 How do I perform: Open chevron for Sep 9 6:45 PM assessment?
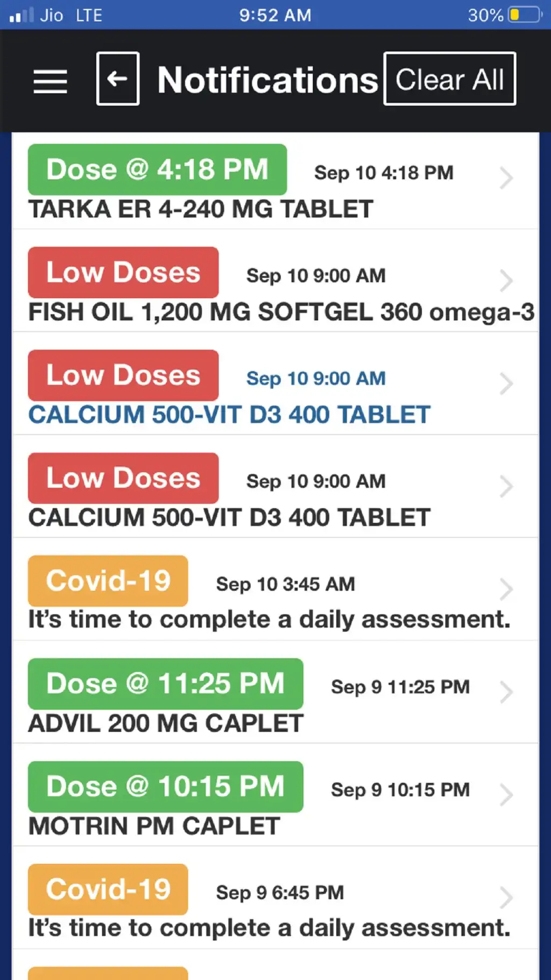(x=505, y=898)
